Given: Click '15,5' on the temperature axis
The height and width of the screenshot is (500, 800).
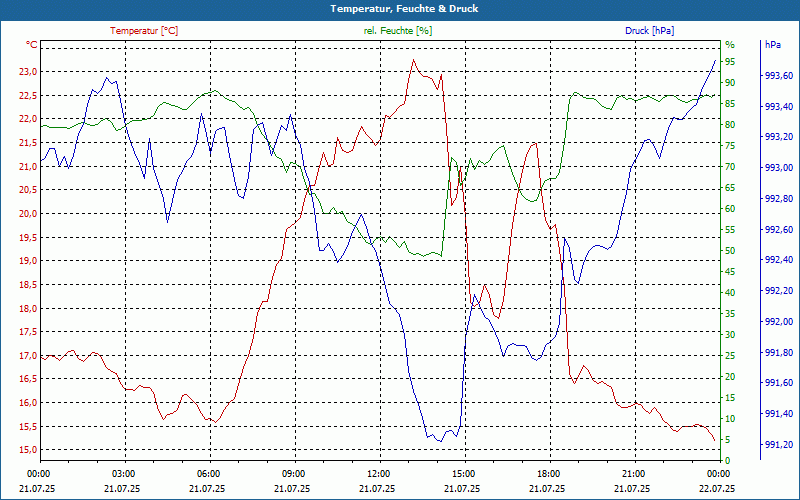Looking at the screenshot, I should [x=28, y=427].
